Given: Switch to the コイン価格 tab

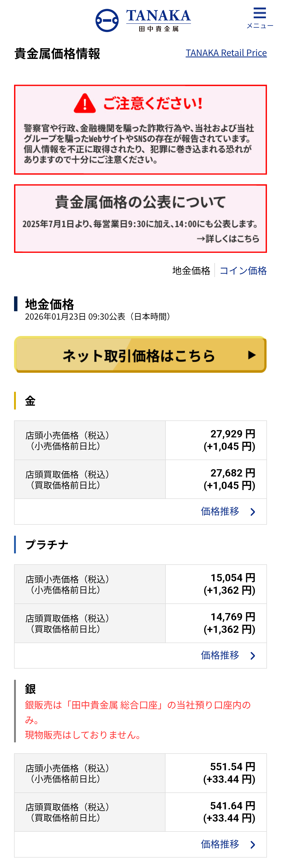Looking at the screenshot, I should tap(243, 271).
